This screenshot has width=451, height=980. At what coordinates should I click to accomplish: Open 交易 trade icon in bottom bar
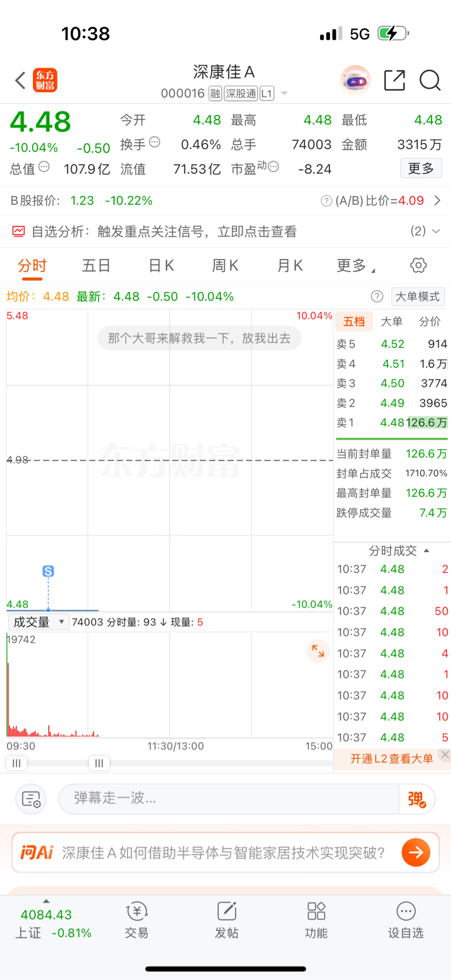[x=136, y=920]
